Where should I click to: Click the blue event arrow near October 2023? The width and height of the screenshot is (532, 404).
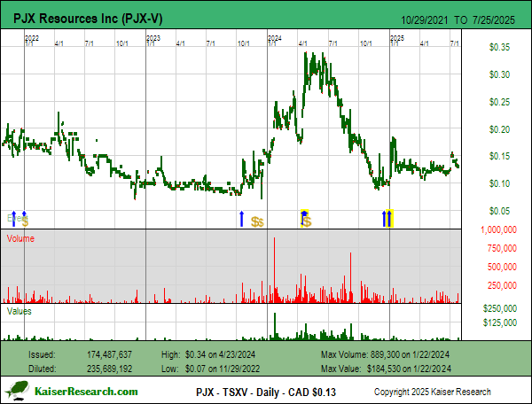click(241, 219)
